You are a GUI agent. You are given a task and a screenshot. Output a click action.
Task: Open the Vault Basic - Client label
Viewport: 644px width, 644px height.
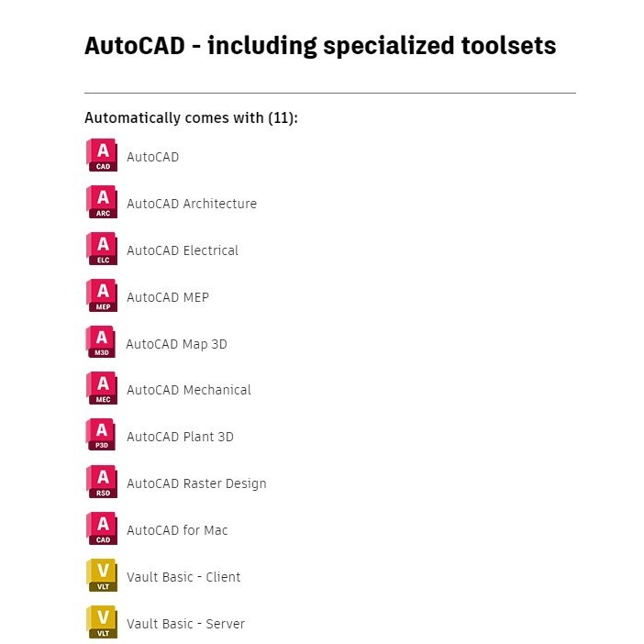pos(183,577)
